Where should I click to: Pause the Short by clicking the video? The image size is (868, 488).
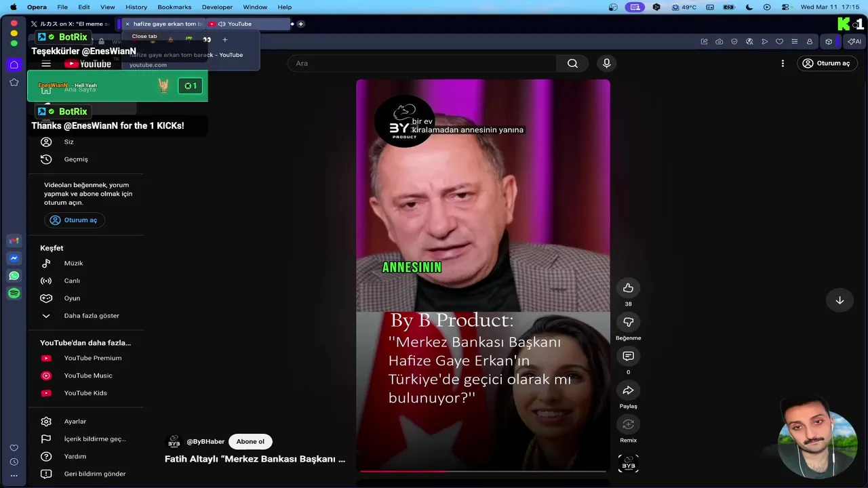point(483,275)
